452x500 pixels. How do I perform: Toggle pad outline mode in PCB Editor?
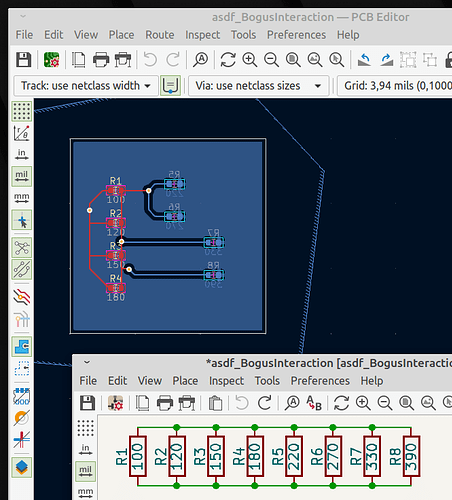[x=22, y=396]
